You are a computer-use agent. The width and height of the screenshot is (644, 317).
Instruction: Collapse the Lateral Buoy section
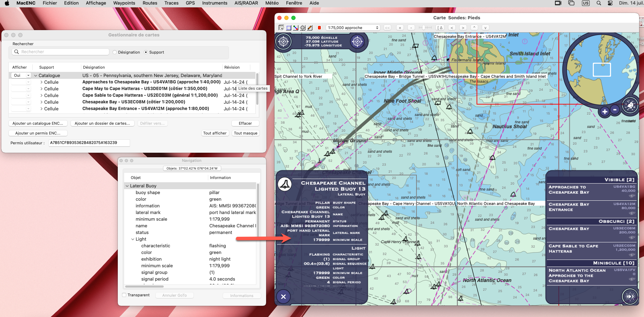(127, 186)
